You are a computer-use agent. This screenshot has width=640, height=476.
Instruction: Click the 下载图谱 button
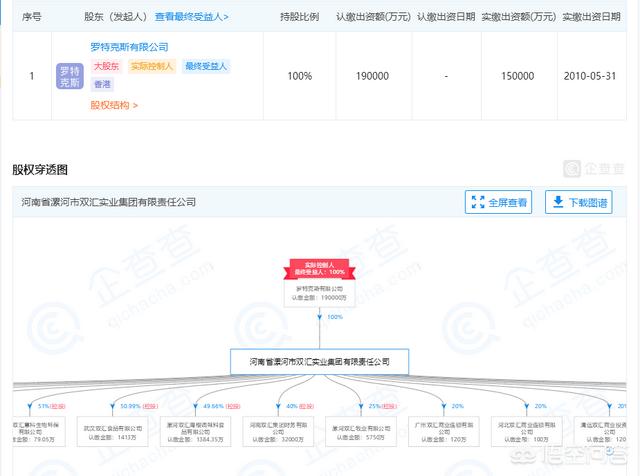click(578, 202)
